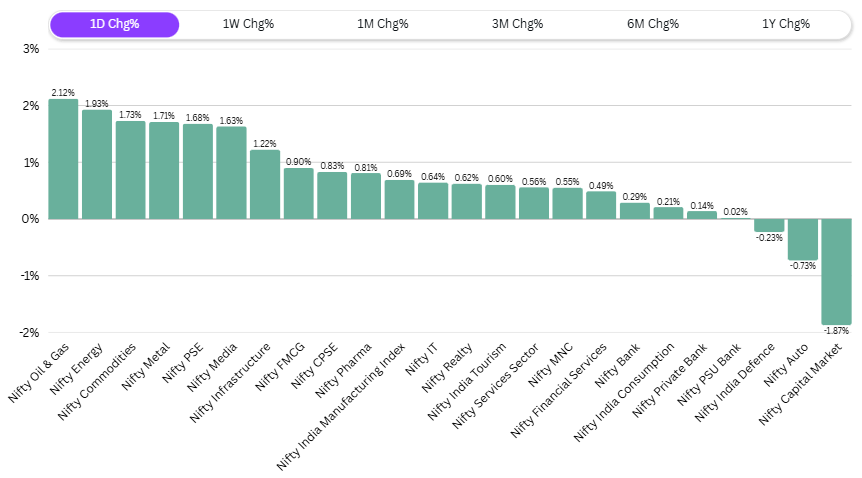This screenshot has height=478, width=862.
Task: Click the Nifty India Defence bar
Action: tap(769, 225)
